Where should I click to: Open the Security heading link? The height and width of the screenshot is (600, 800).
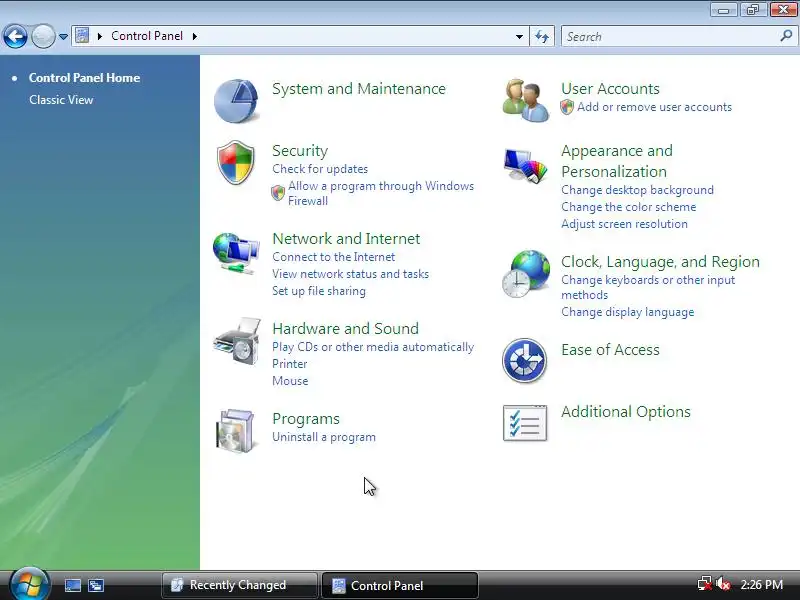click(x=300, y=151)
